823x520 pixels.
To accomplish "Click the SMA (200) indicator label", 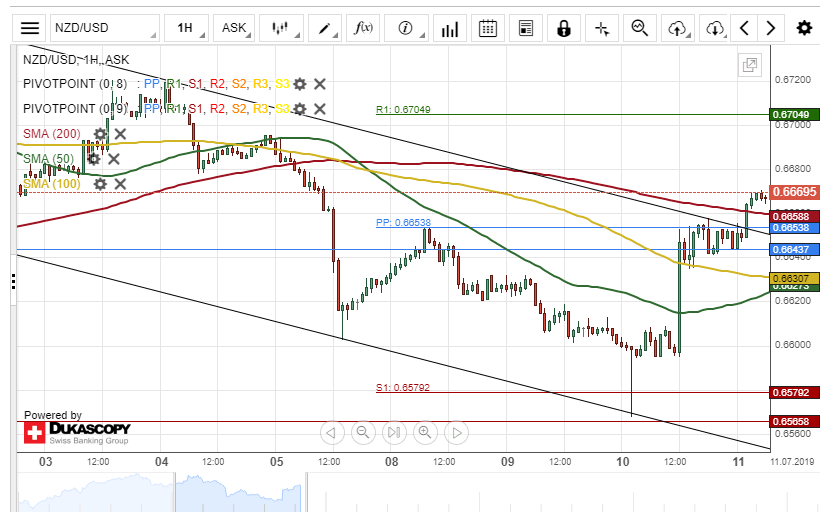I will [x=51, y=134].
